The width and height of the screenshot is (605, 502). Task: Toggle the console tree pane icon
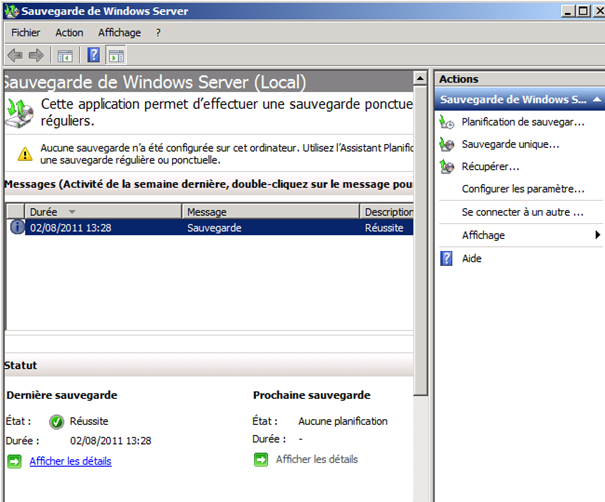(65, 56)
